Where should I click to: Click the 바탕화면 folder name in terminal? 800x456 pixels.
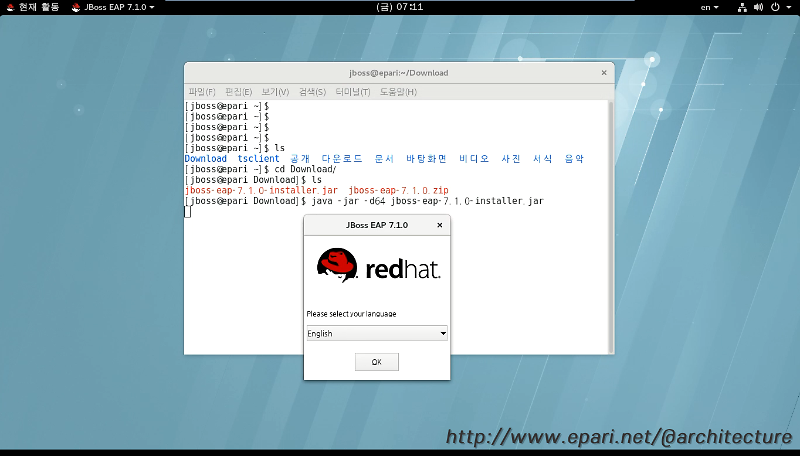(x=426, y=159)
